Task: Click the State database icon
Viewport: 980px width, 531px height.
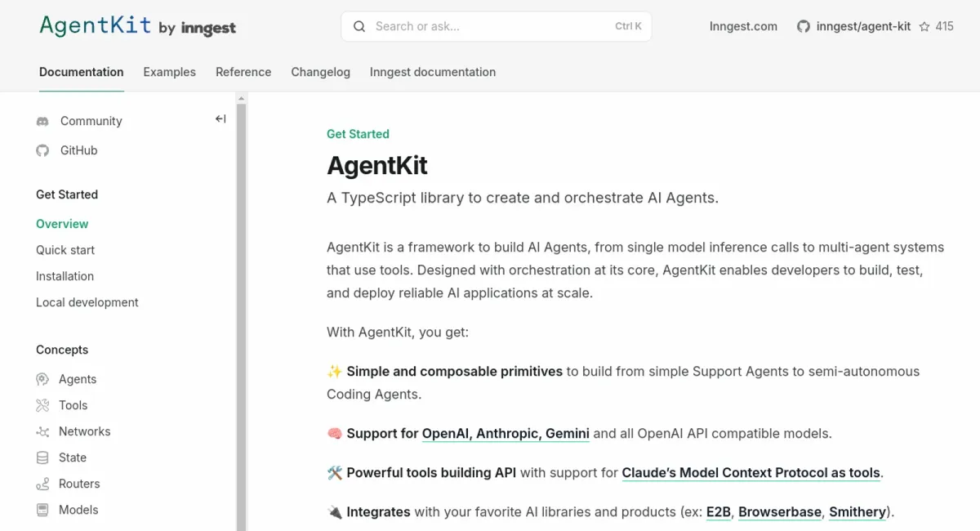Action: pos(42,457)
